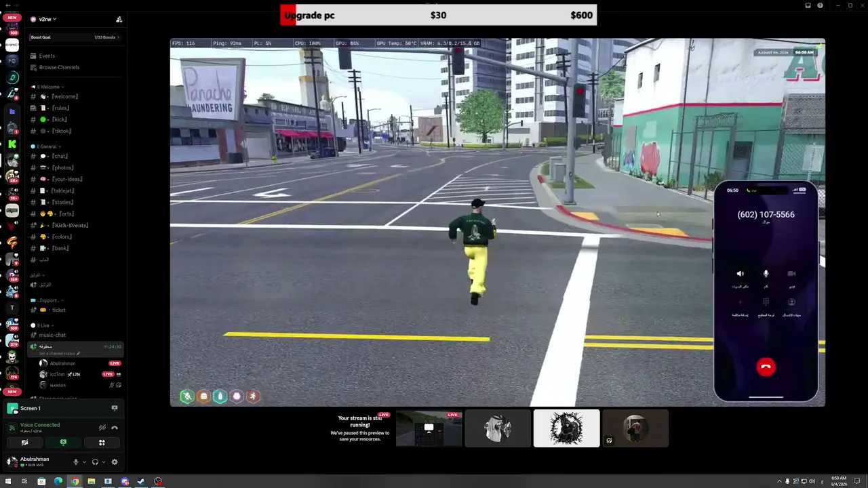The height and width of the screenshot is (488, 868).
Task: Open microphone input options arrow
Action: click(x=84, y=462)
